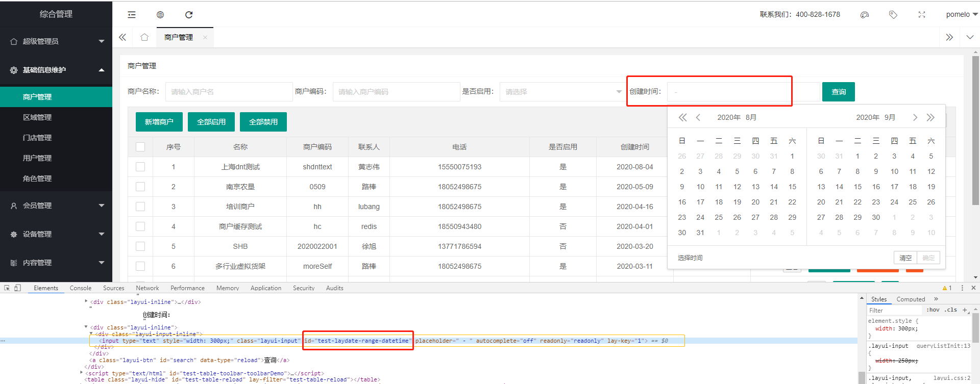Focus the Styles Filter field

(896, 310)
